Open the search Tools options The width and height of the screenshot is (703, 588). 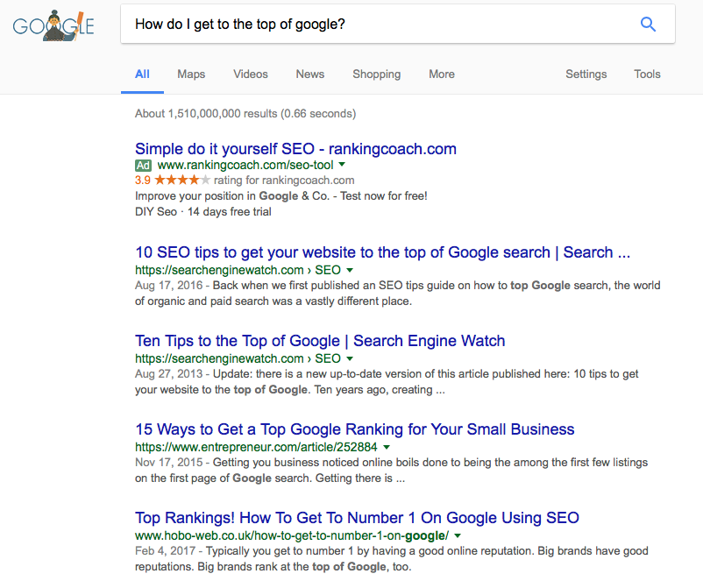pyautogui.click(x=647, y=74)
